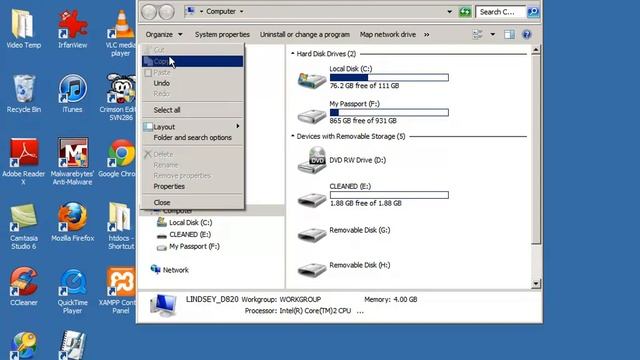The width and height of the screenshot is (640, 360).
Task: Choose Copy in Organize menu
Action: (x=192, y=62)
